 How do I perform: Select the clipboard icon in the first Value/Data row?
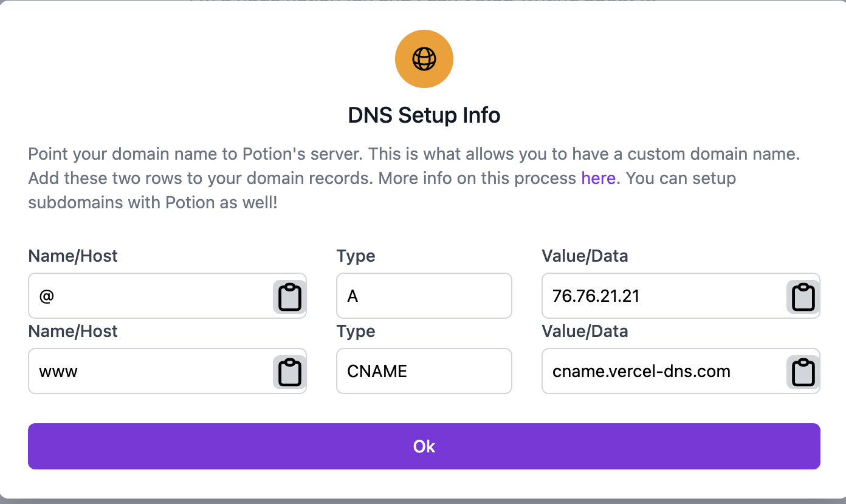click(803, 296)
